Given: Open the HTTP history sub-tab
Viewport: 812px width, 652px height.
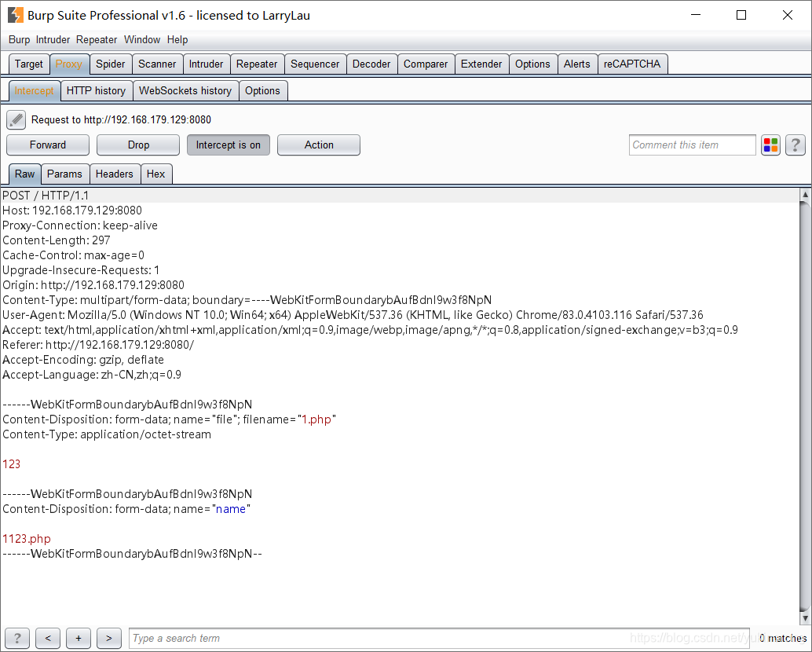Looking at the screenshot, I should tap(97, 90).
